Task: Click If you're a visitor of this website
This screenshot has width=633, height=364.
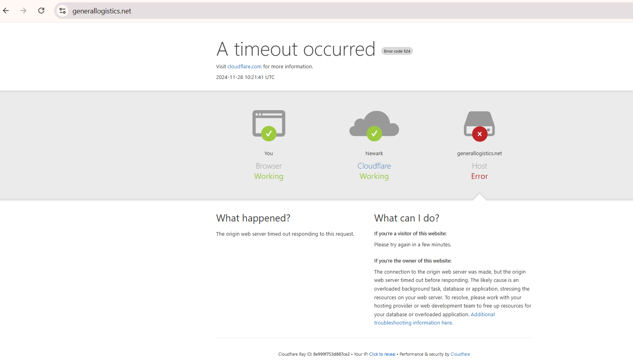Action: [x=410, y=234]
